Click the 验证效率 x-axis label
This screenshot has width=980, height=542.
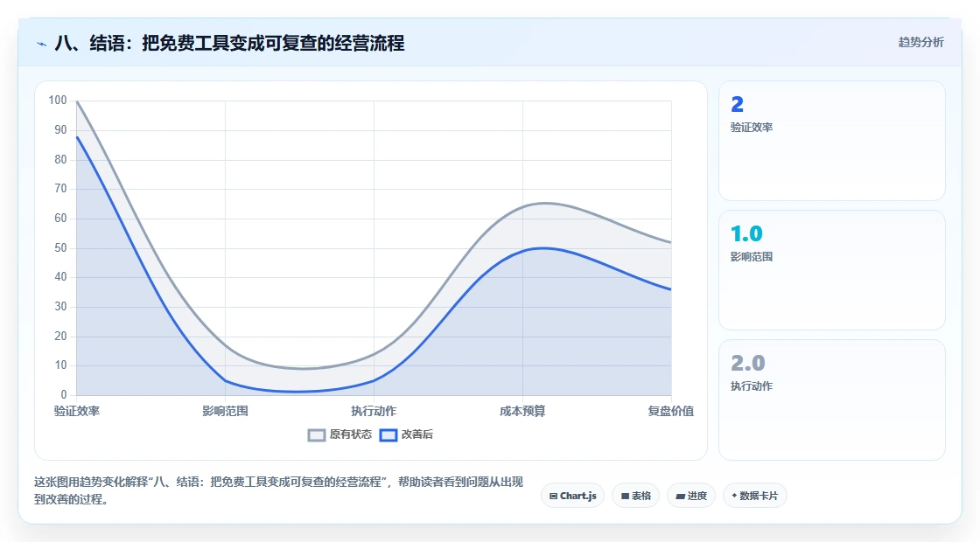click(77, 411)
